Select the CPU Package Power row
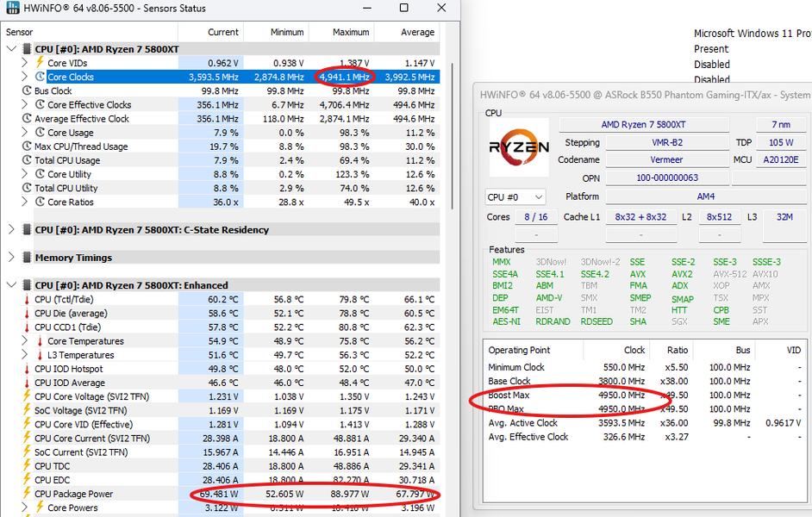Viewport: 812px width, 517px height. (232, 494)
